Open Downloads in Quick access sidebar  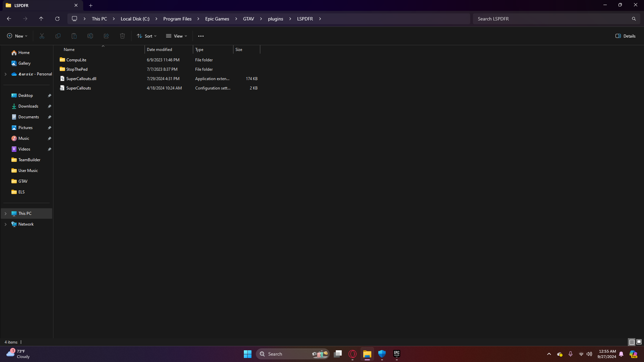[x=28, y=106]
